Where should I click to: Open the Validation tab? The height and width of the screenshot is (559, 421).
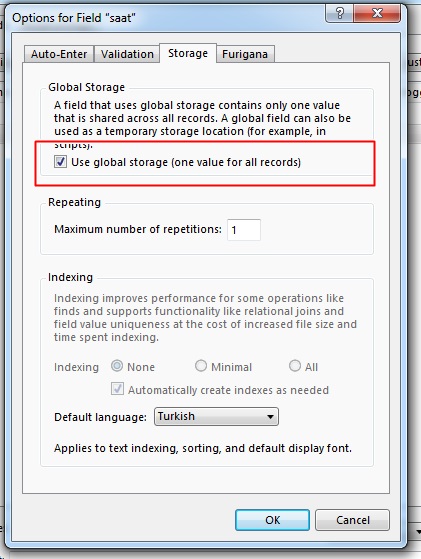click(x=127, y=54)
